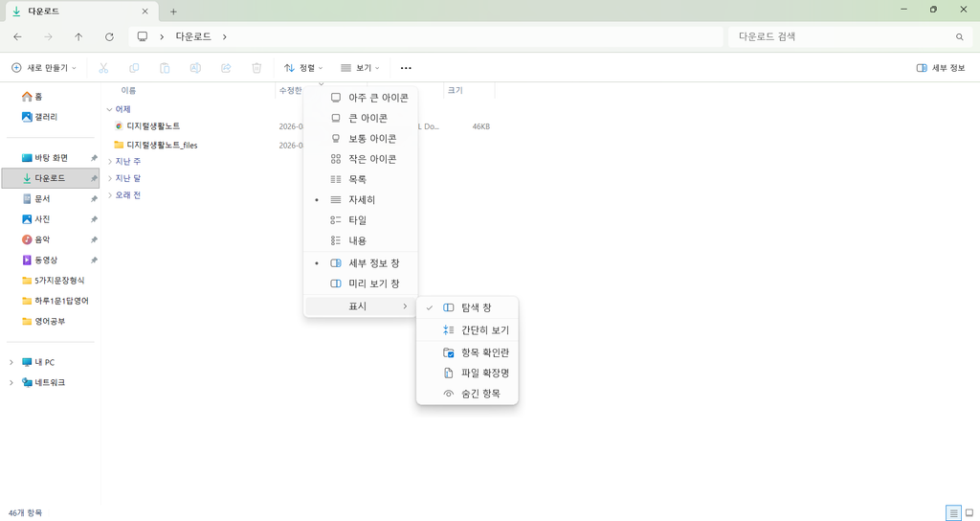This screenshot has width=980, height=521.
Task: Open 음악 in navigation pane
Action: point(42,239)
